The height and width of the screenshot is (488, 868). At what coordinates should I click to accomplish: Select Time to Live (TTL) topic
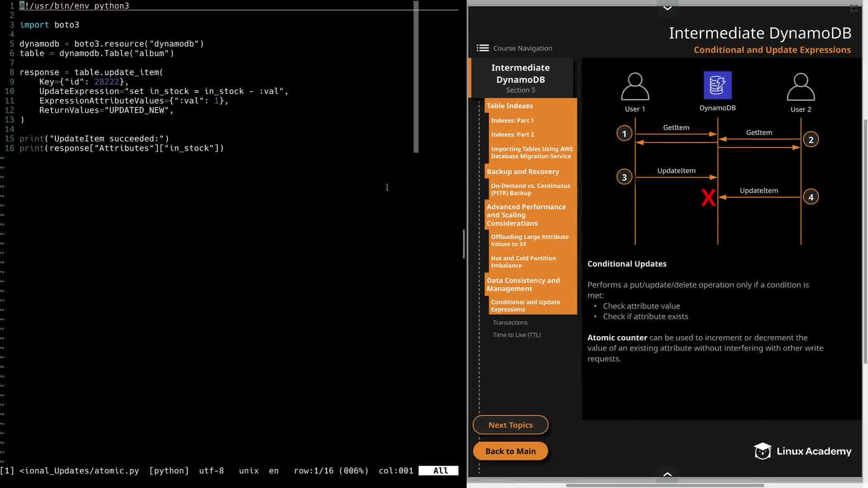[x=517, y=335]
